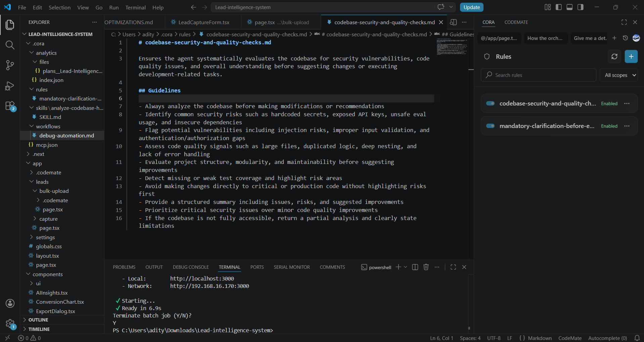Click the errors and warnings status indicator
Viewport: 644px width, 342px height.
[x=30, y=338]
